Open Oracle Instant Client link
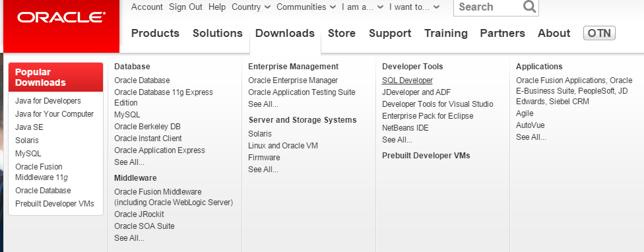The height and width of the screenshot is (252, 644). click(148, 139)
